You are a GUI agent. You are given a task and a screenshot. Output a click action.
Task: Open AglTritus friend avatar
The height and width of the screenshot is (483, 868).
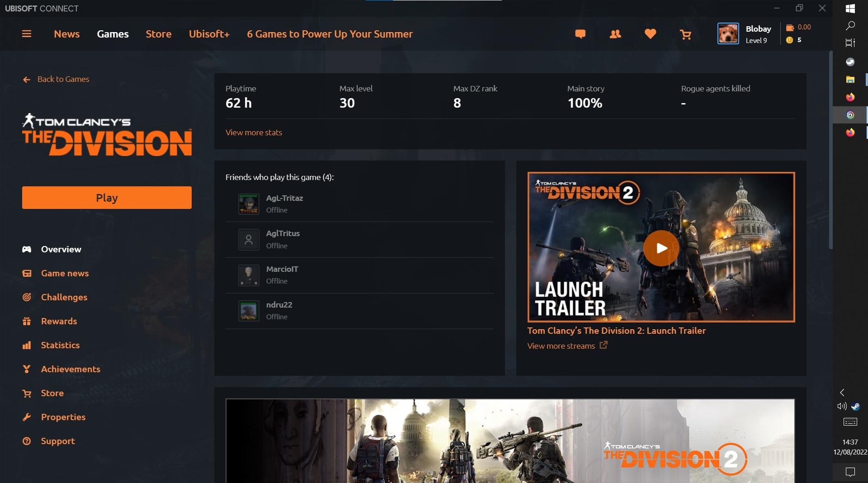249,240
